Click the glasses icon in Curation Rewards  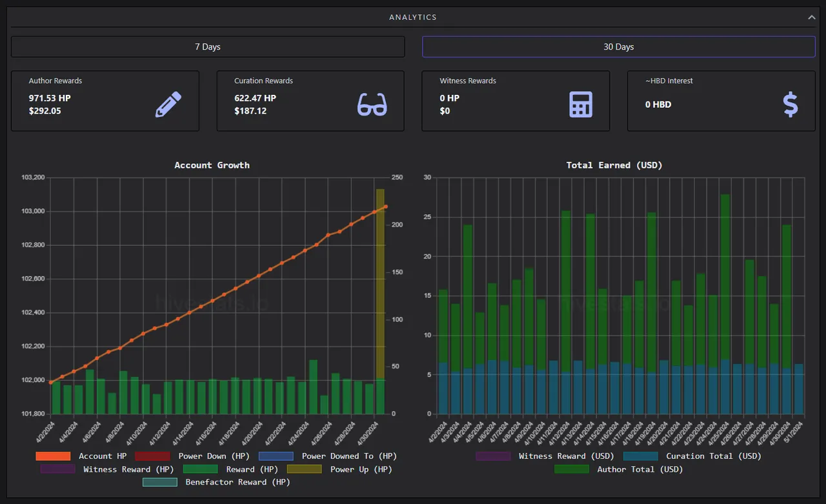(x=372, y=105)
